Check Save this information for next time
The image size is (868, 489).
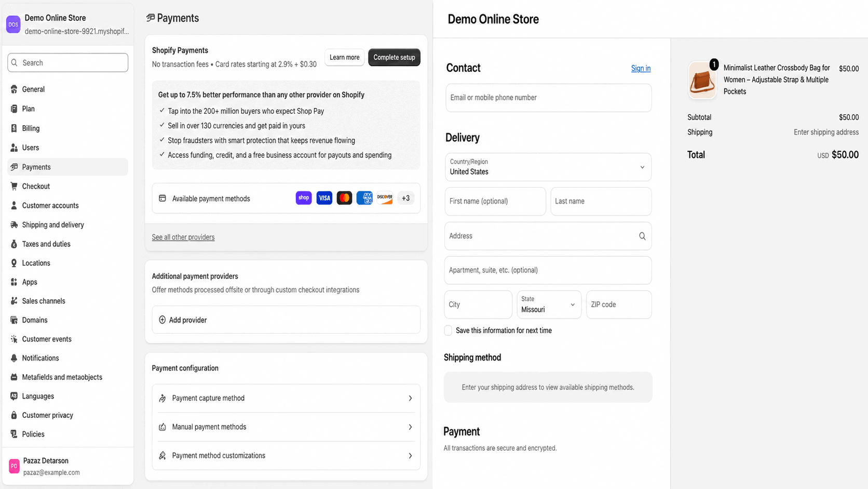click(x=448, y=331)
